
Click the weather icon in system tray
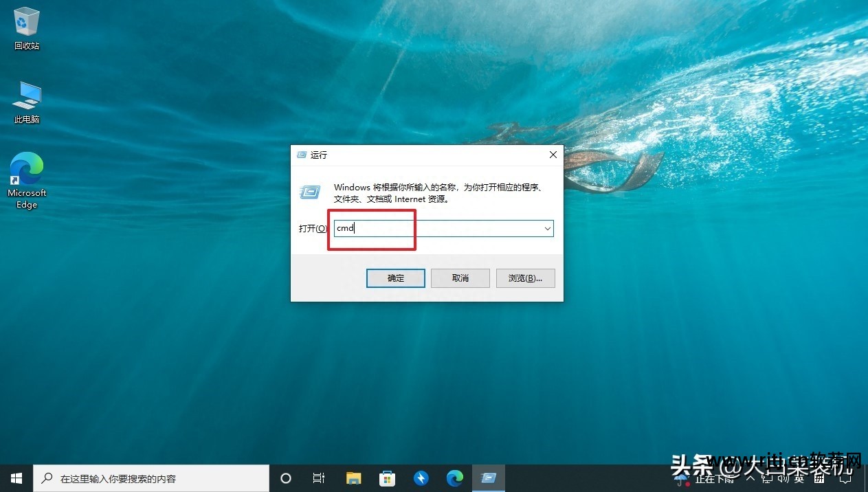[x=681, y=478]
